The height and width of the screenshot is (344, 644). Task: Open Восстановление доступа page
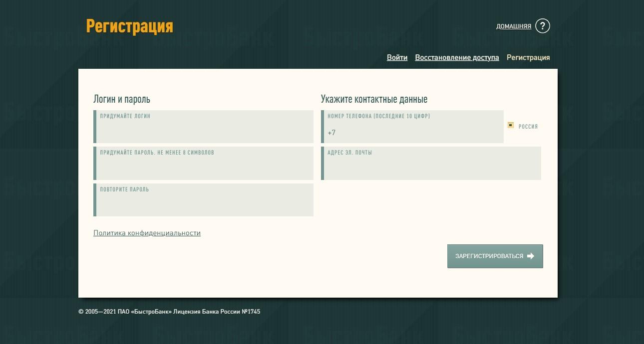click(x=457, y=57)
